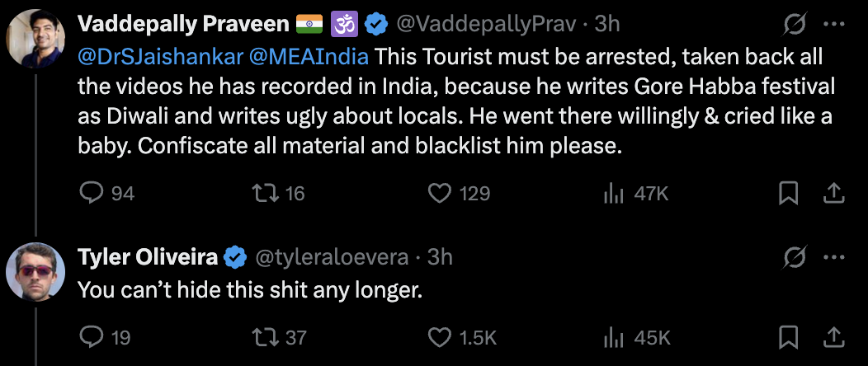Open more options for Praveen's tweet
The image size is (868, 366).
point(833,26)
